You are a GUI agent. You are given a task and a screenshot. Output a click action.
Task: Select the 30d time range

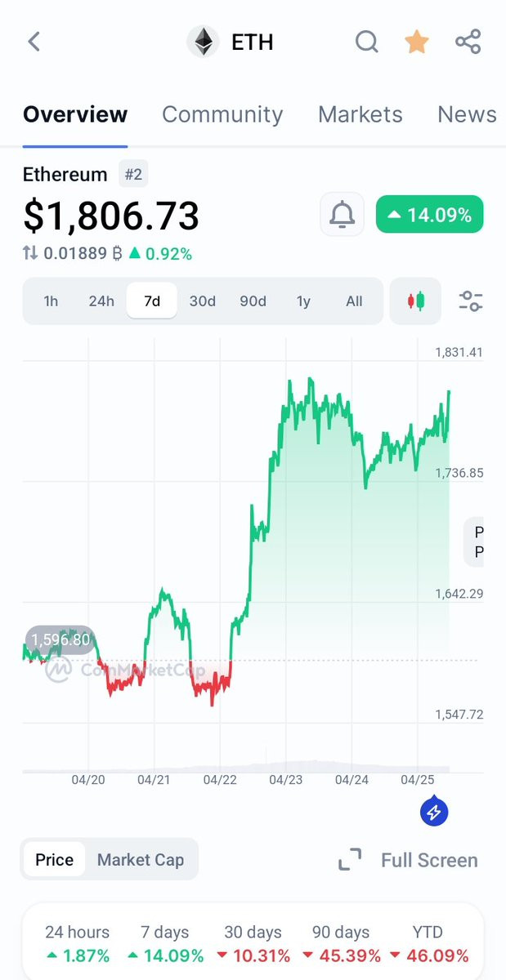point(202,301)
